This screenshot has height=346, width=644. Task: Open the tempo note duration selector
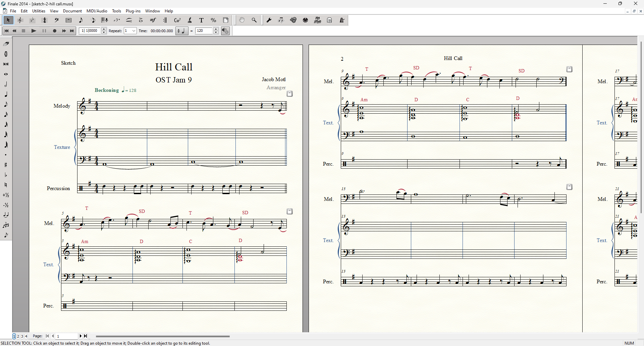tap(182, 31)
